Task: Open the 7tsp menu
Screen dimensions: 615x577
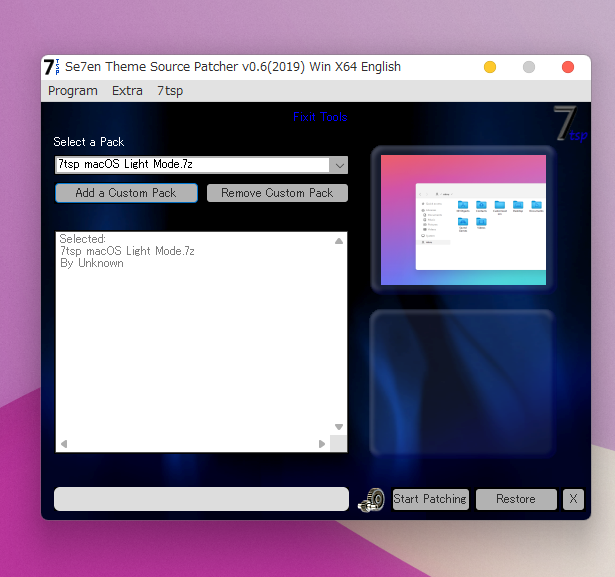Action: tap(170, 91)
